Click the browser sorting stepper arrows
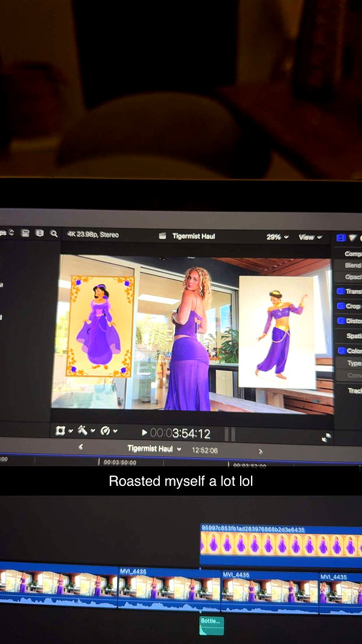Viewport: 362px width, 644px height. [x=11, y=232]
